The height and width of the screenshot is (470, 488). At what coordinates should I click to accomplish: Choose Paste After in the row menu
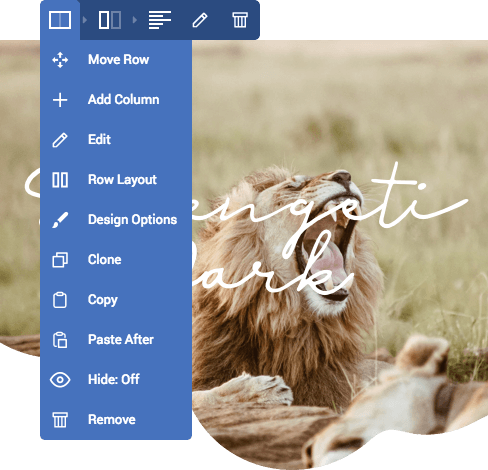pyautogui.click(x=116, y=340)
